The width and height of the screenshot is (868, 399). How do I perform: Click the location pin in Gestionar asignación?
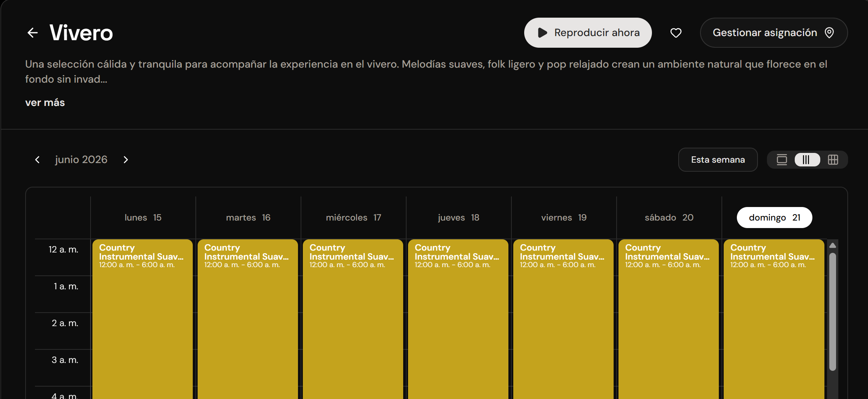[829, 33]
